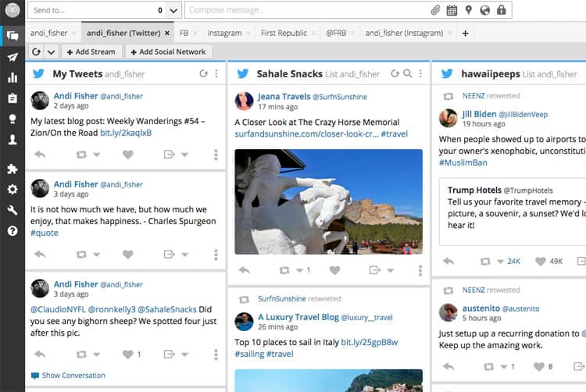
Task: Switch to the @FRB tab
Action: [336, 34]
